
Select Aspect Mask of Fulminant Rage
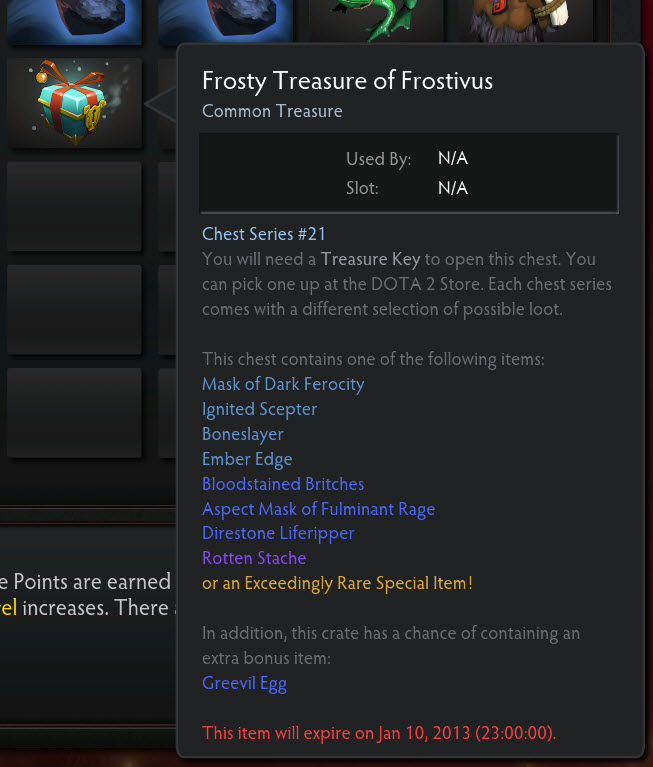(x=318, y=509)
